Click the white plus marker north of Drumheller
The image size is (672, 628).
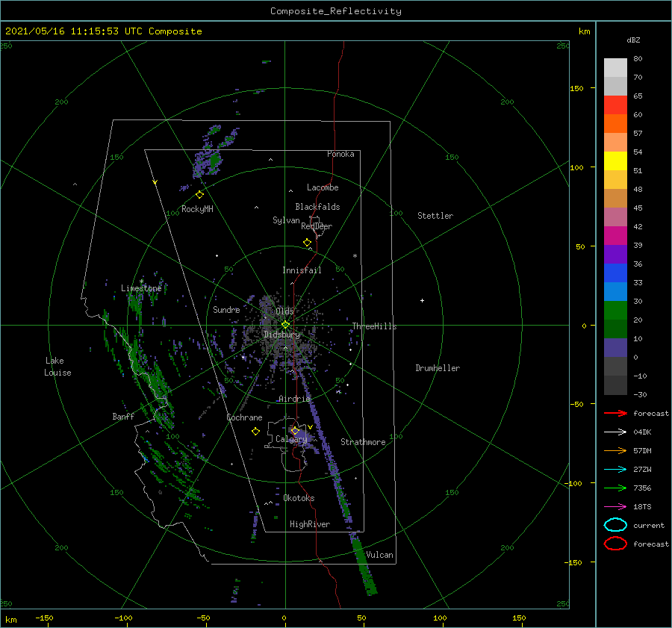[422, 300]
